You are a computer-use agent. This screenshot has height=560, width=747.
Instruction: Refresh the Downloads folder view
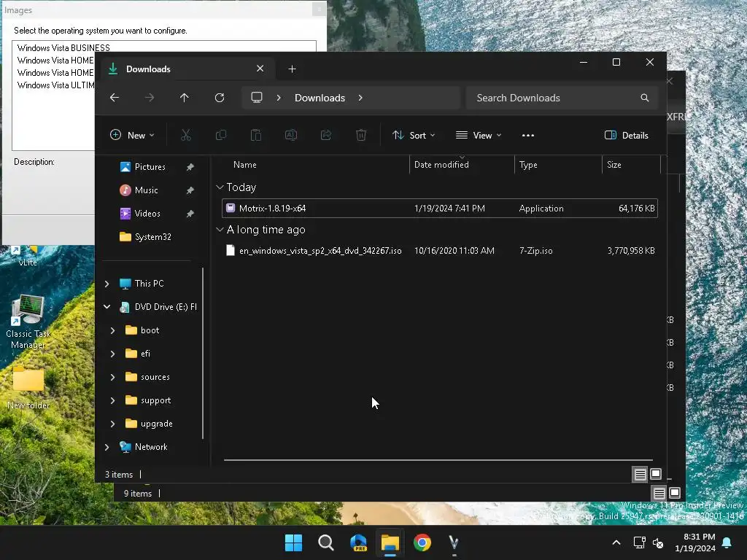pos(219,98)
